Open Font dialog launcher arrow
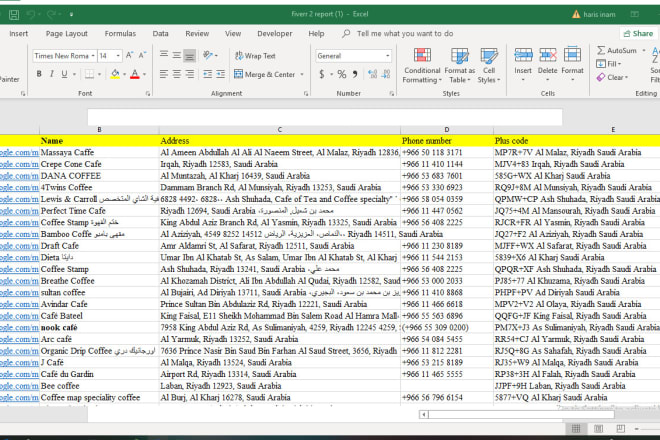Image resolution: width=660 pixels, height=440 pixels. click(148, 93)
